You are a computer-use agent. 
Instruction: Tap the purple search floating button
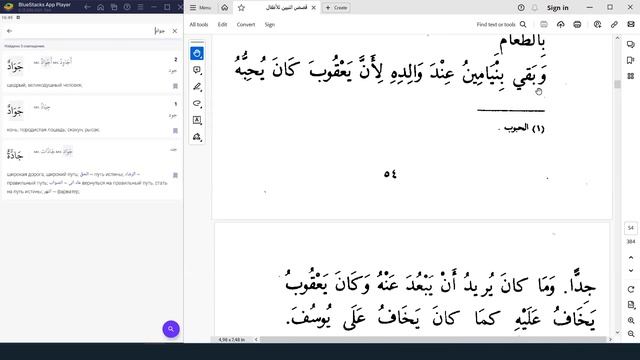click(x=171, y=329)
